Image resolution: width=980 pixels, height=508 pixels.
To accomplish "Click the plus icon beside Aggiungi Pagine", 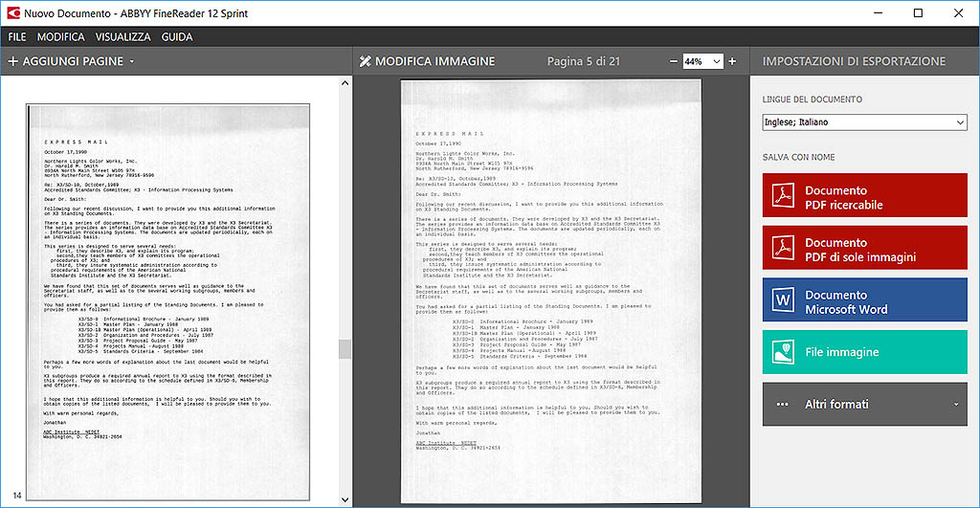I will point(12,61).
